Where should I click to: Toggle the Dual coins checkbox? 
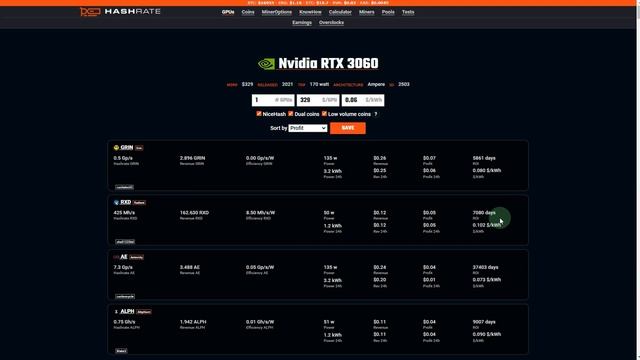pyautogui.click(x=291, y=113)
